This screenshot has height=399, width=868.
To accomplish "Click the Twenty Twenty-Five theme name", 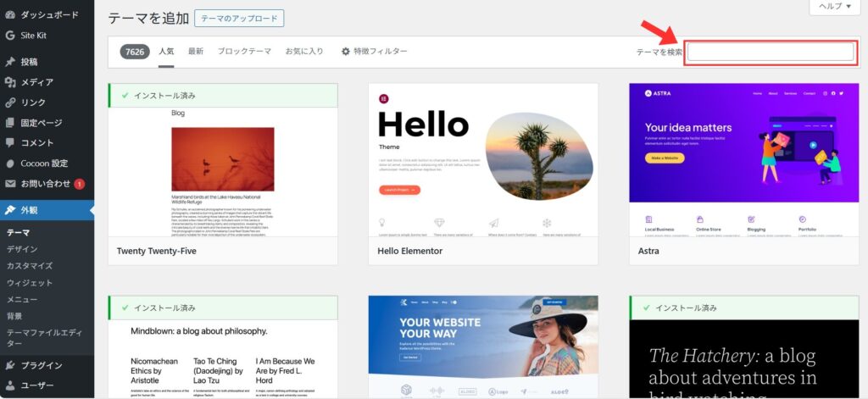I will [157, 251].
